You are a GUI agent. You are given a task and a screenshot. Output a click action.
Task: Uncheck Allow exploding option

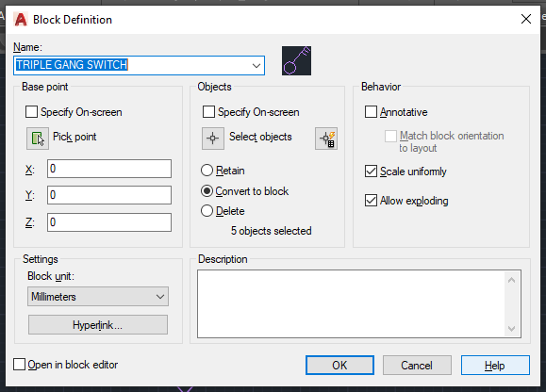click(x=371, y=201)
